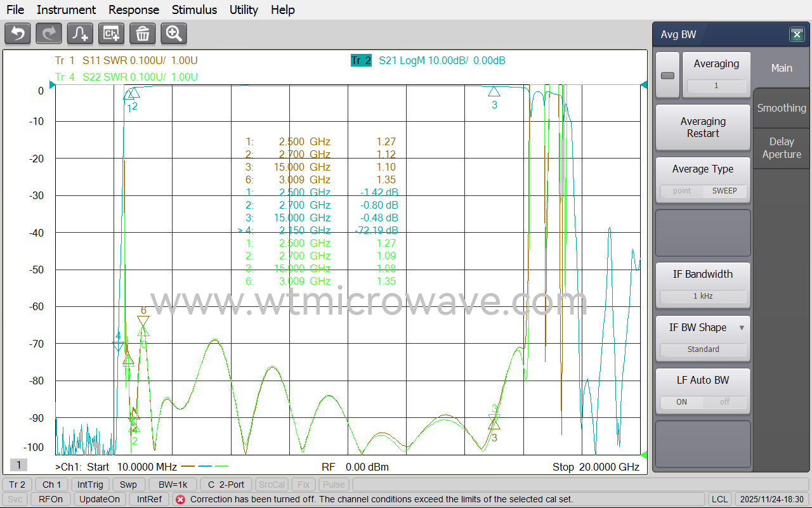This screenshot has width=812, height=508.
Task: Switch to the Main tab
Action: tap(782, 68)
